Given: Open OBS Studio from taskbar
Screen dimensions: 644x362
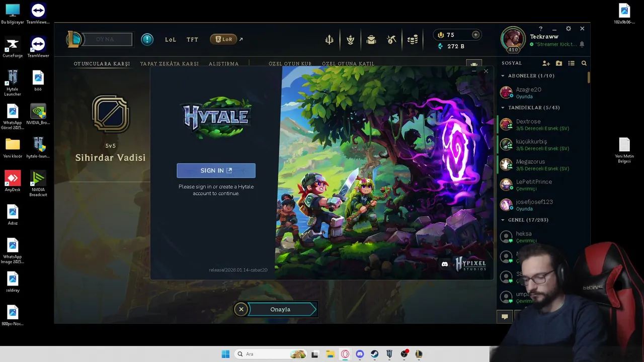Looking at the screenshot, I should (x=404, y=354).
